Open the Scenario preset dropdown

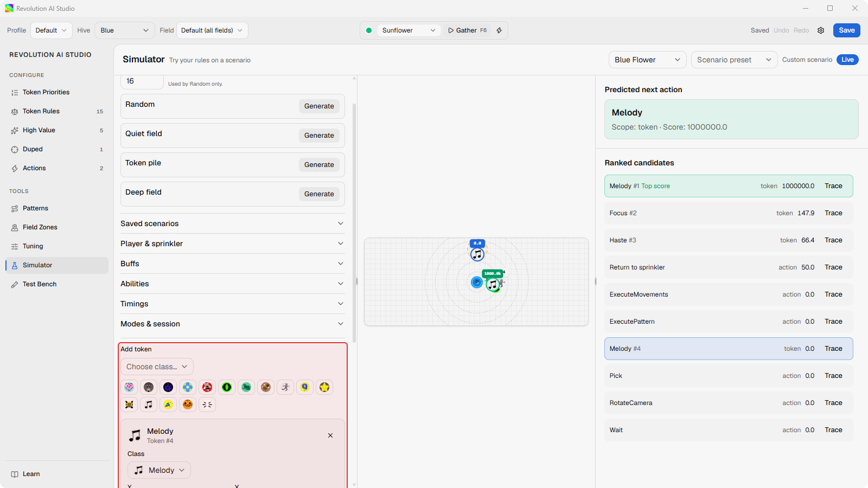[734, 60]
